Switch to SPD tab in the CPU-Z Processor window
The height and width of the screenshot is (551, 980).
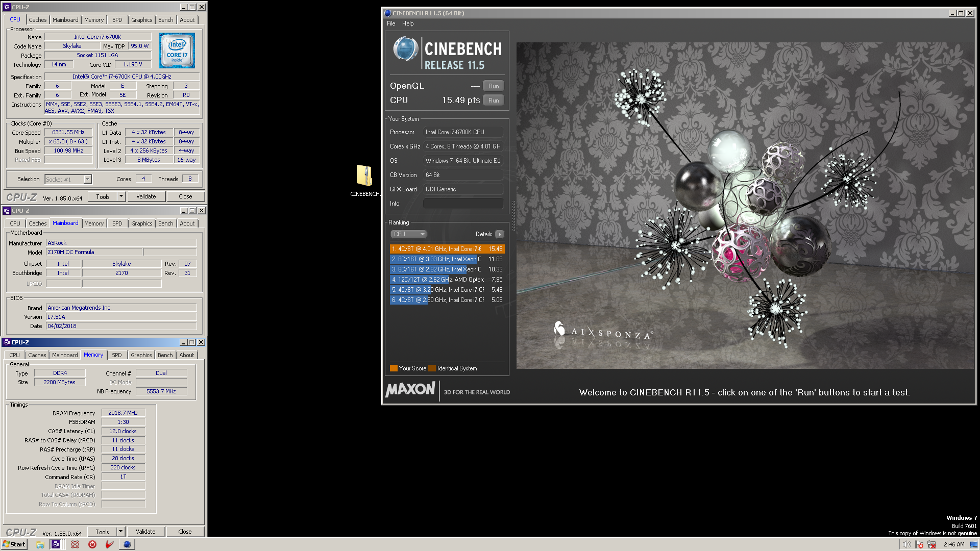point(117,20)
